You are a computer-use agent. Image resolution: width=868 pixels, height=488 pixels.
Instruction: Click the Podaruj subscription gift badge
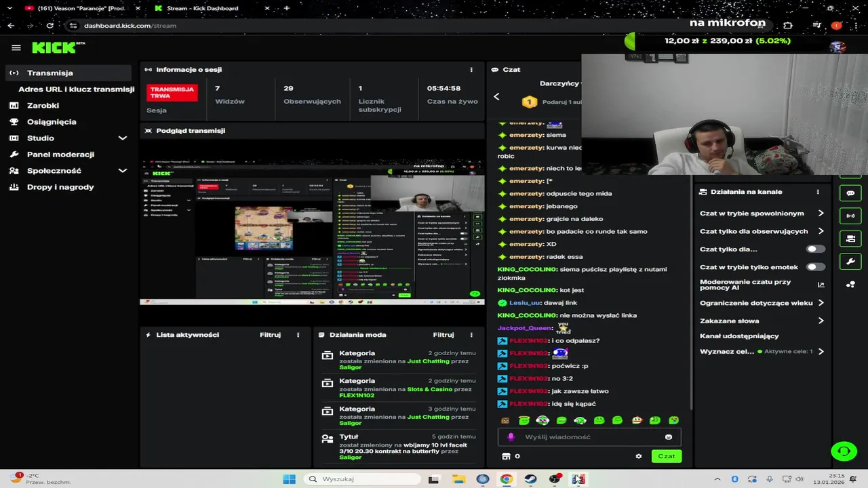[x=530, y=102]
